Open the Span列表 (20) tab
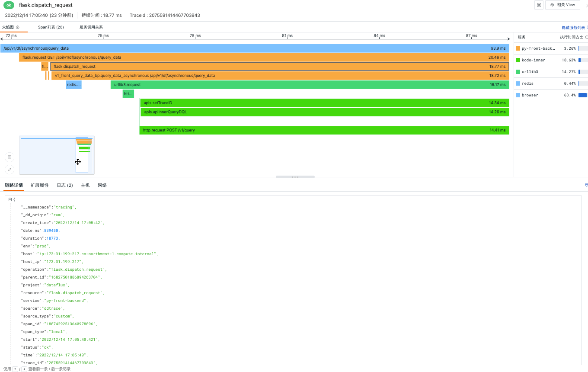588x372 pixels. 51,27
